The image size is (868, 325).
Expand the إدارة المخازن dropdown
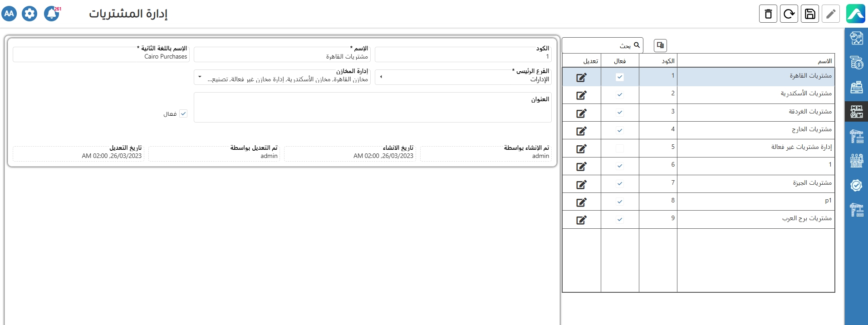200,77
